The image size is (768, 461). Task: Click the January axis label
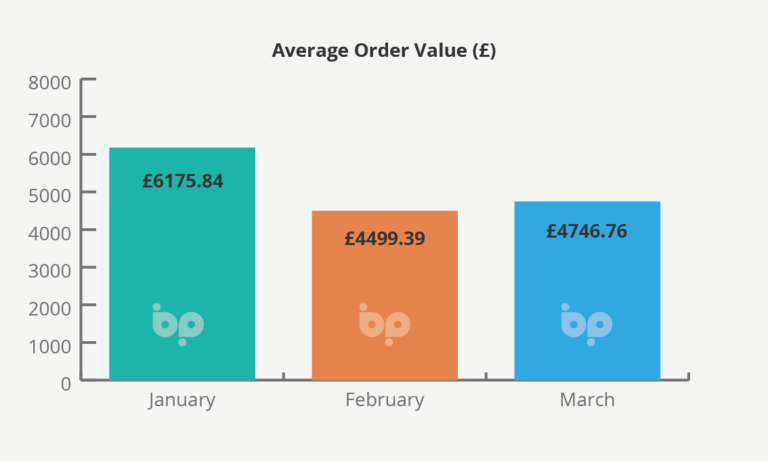182,400
